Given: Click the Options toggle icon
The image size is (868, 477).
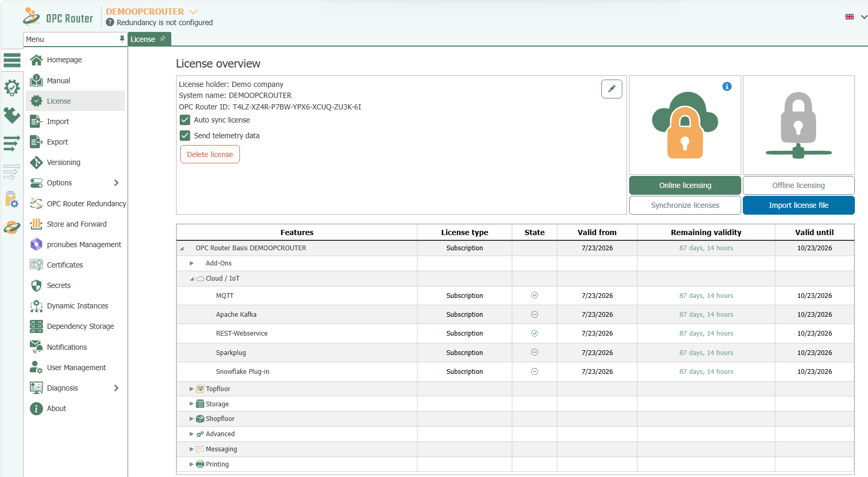Looking at the screenshot, I should tap(36, 183).
